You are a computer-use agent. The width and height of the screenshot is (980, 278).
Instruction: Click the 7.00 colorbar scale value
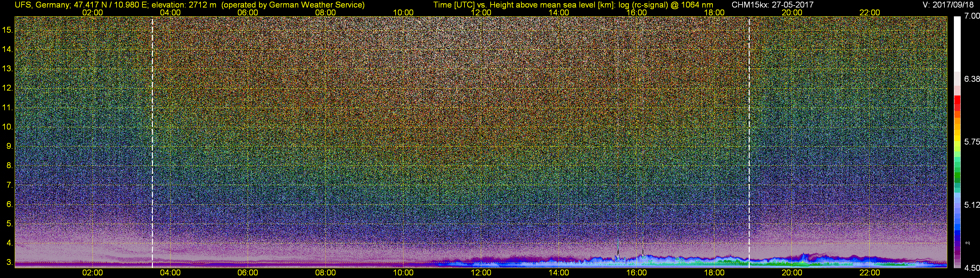pyautogui.click(x=972, y=16)
